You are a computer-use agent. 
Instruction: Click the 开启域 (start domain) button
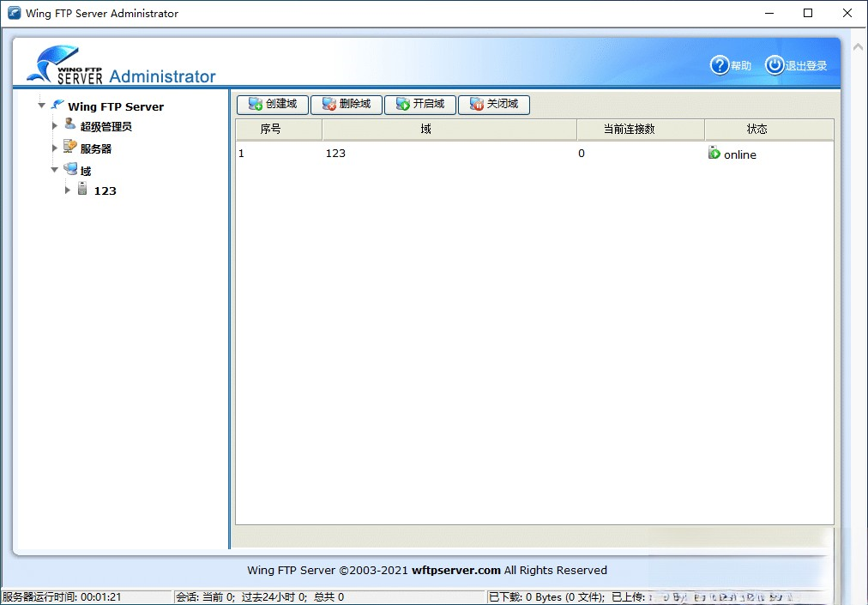coord(419,104)
